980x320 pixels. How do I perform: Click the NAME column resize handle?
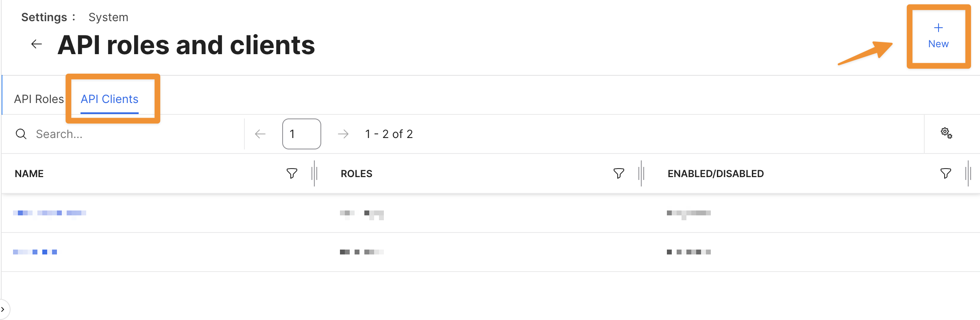point(314,173)
